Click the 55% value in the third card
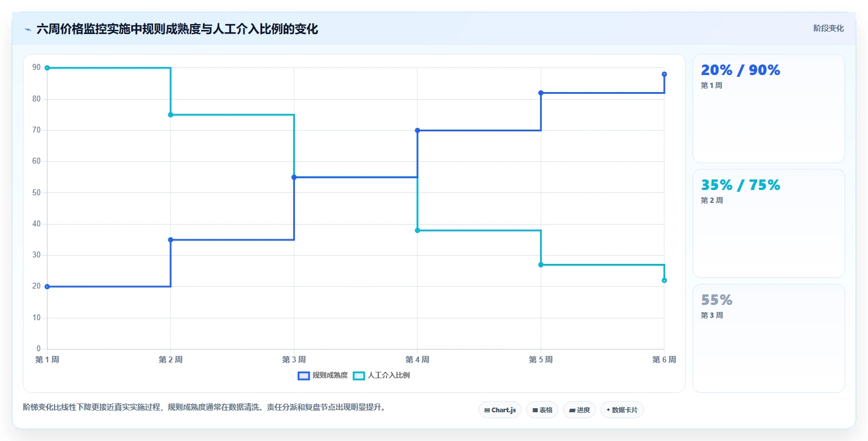Image resolution: width=868 pixels, height=441 pixels. pos(717,300)
